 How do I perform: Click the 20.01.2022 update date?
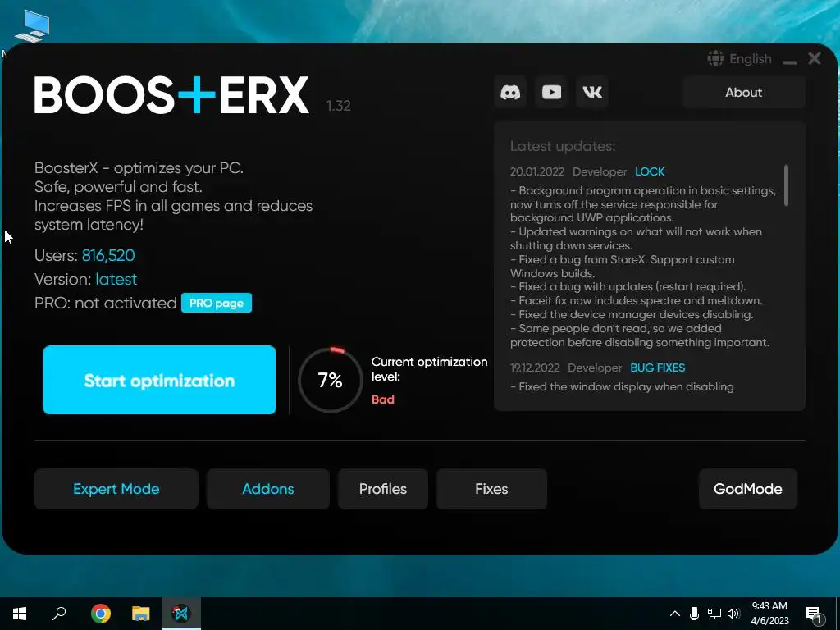[536, 172]
